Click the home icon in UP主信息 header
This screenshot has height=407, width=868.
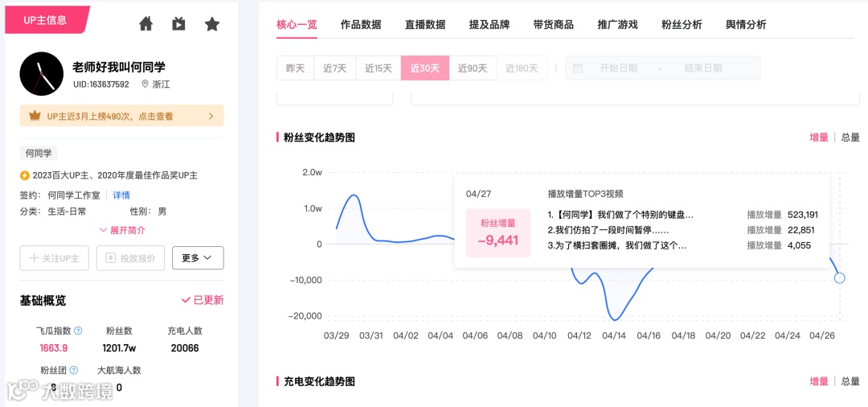tap(145, 24)
